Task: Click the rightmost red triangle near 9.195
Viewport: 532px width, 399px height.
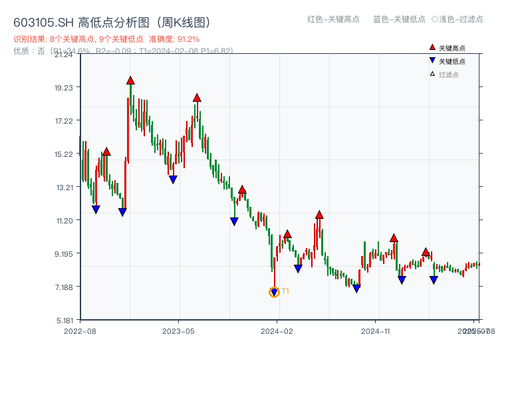Action: [426, 251]
